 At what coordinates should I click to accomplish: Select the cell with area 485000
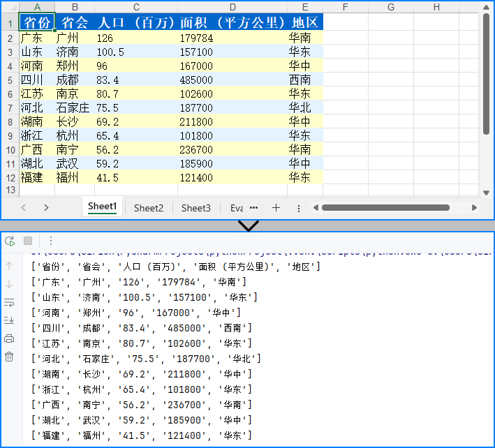click(x=232, y=80)
